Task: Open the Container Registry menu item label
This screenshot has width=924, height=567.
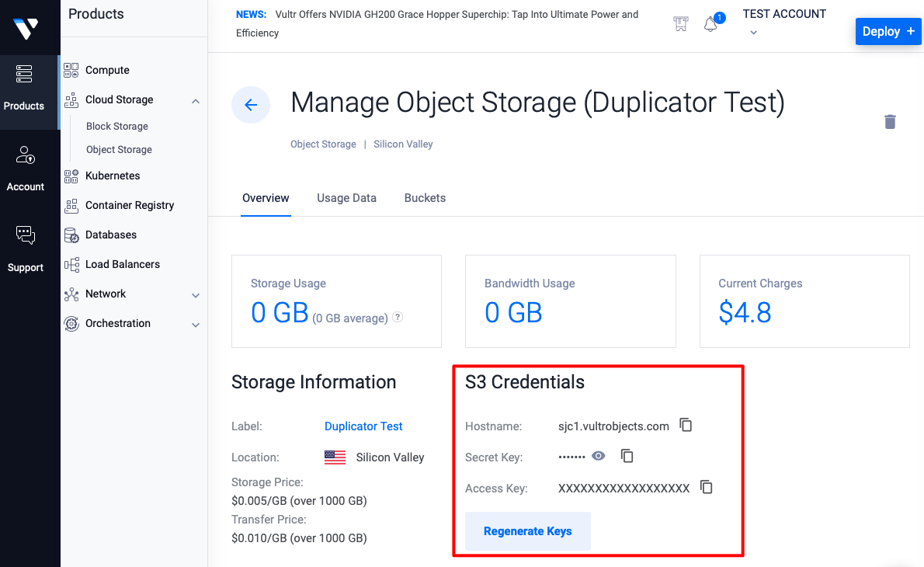Action: (x=130, y=205)
